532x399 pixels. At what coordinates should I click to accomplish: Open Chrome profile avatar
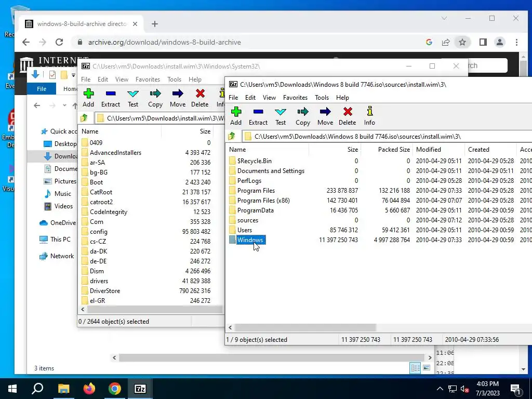click(499, 42)
